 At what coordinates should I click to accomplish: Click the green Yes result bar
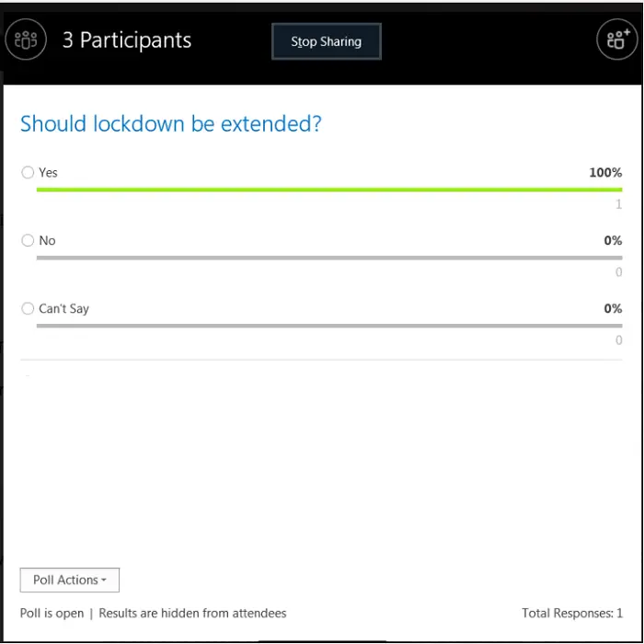(329, 190)
